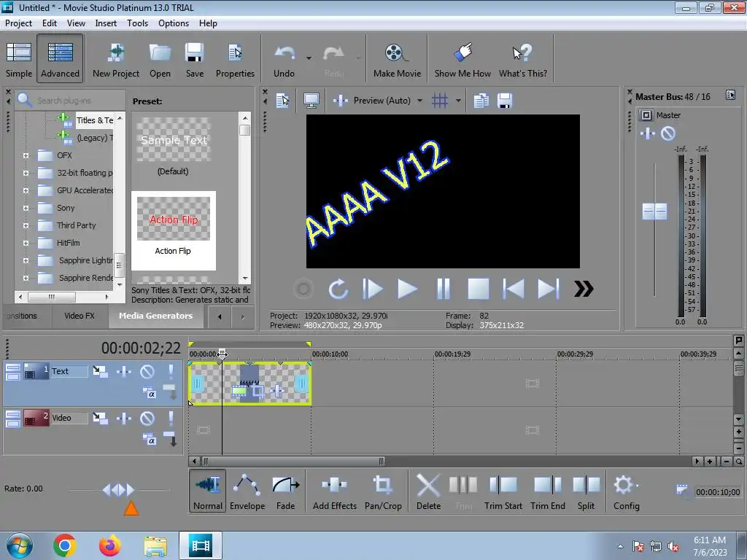Click the timeline horizontal scrollbar
The width and height of the screenshot is (747, 560).
(293, 461)
